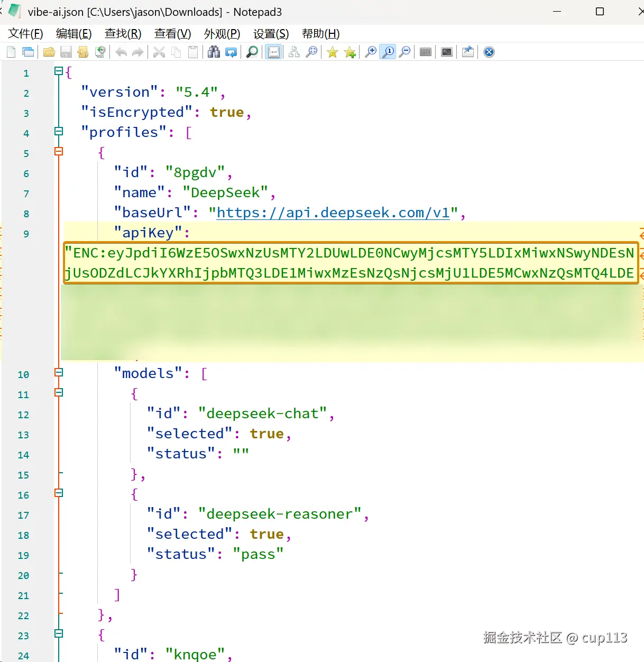Follow the https://api.deepseek.com/v1 link
This screenshot has height=662, width=644.
tap(333, 213)
